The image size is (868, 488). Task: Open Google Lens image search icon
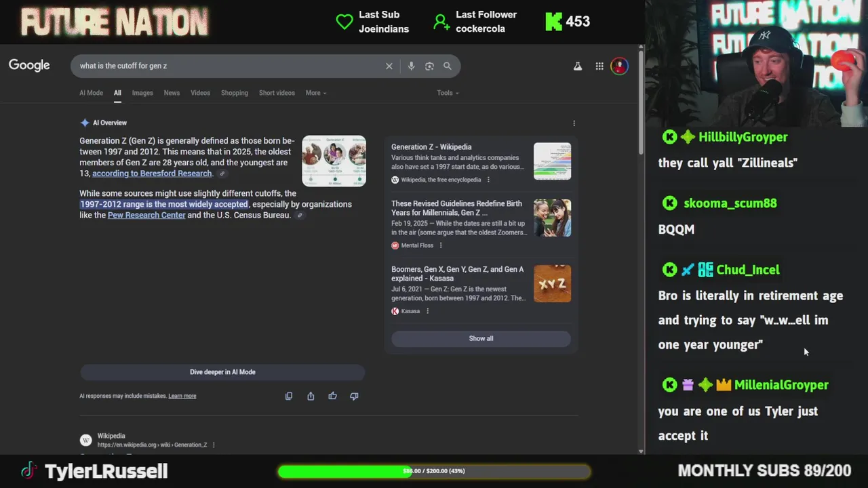pyautogui.click(x=429, y=66)
